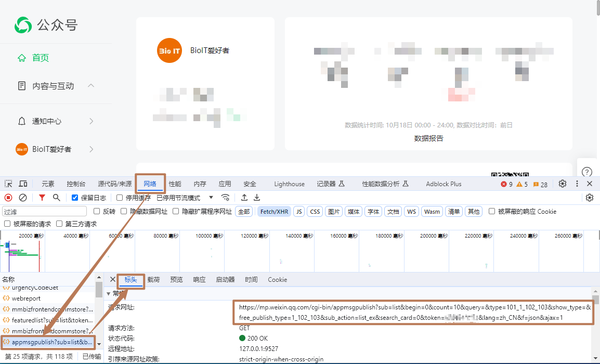Select appmsgpublish?sub=list request row

(47, 342)
